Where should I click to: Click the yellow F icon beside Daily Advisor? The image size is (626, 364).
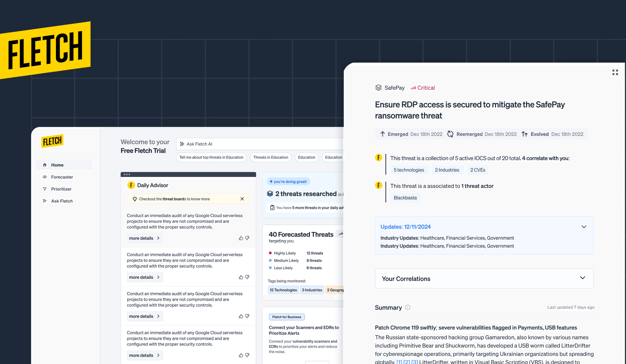(131, 185)
